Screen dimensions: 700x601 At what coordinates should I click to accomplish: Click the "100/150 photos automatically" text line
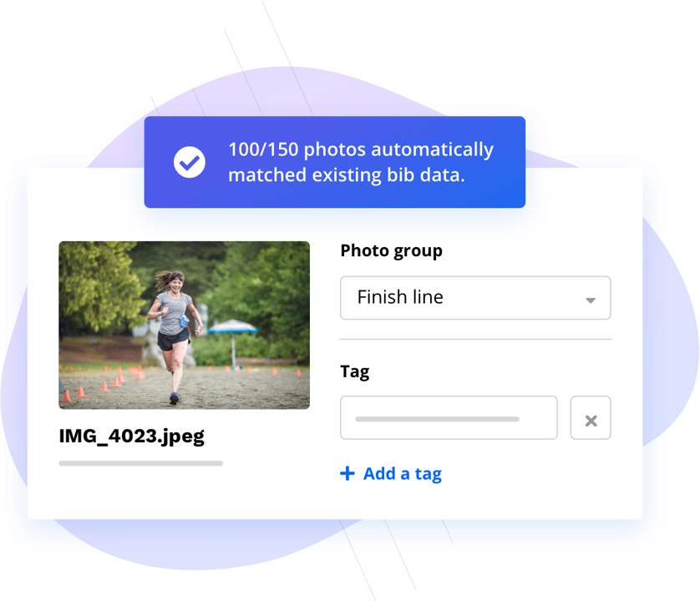pyautogui.click(x=361, y=149)
